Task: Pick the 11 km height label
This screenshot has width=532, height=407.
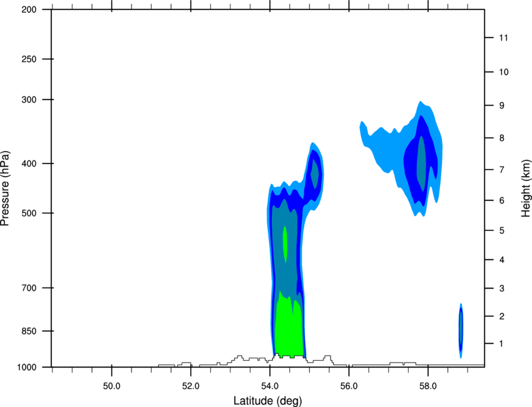Action: click(503, 38)
